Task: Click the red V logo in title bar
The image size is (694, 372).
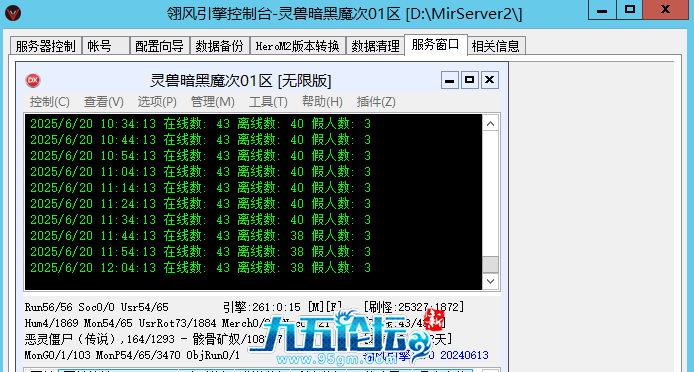Action: coord(13,13)
